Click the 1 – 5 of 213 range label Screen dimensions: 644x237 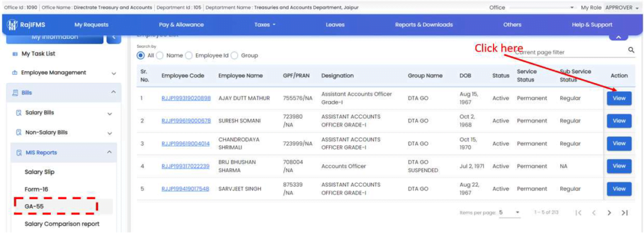(x=547, y=212)
